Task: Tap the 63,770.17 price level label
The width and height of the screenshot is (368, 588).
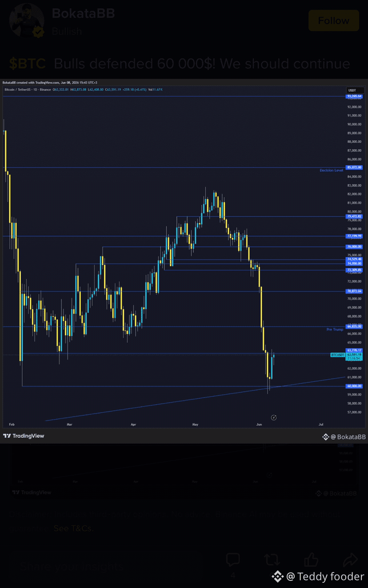Action: click(x=355, y=350)
